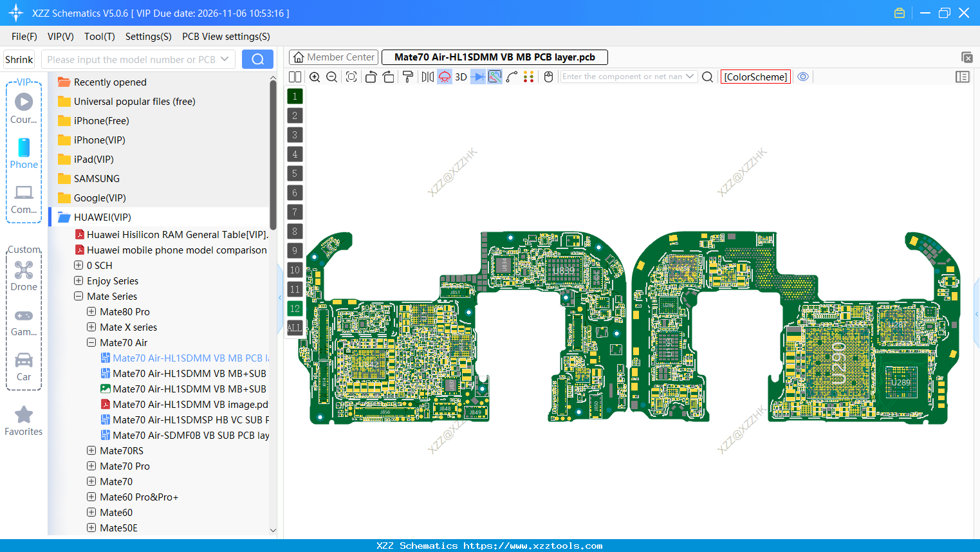Open the brush color tool

407,77
